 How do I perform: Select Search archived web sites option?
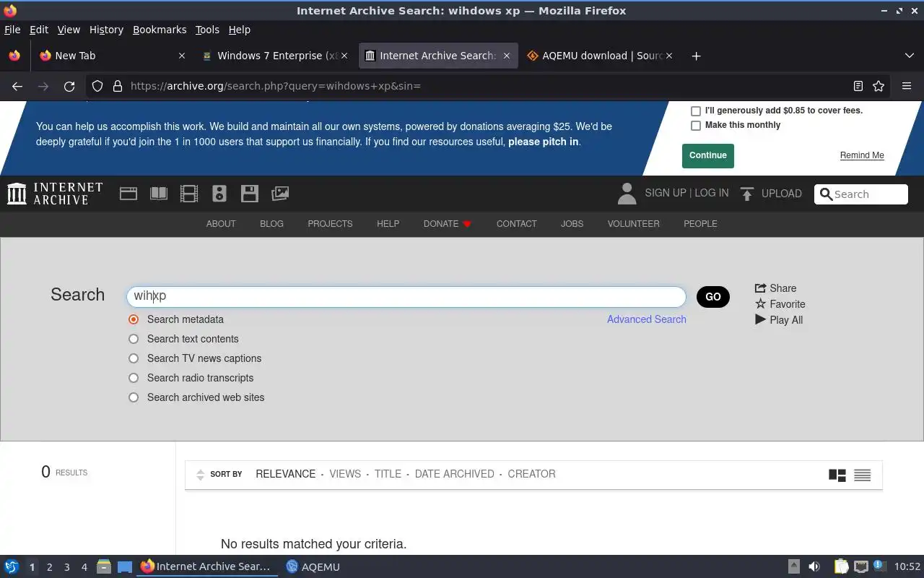[134, 397]
